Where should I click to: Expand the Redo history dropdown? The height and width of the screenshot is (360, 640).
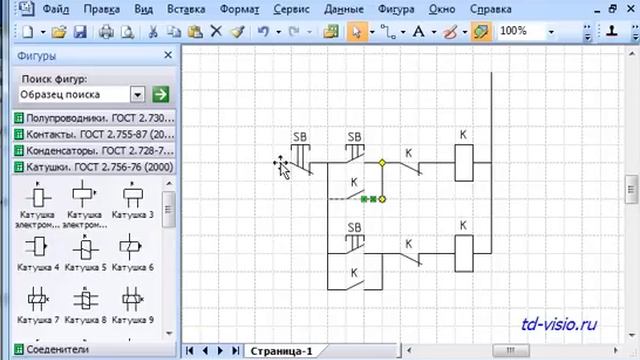(x=309, y=32)
